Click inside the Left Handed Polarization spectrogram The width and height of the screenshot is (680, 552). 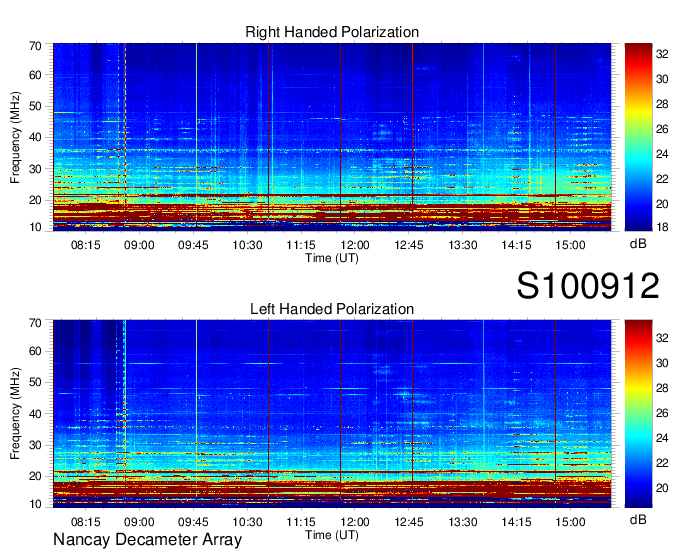(332, 414)
